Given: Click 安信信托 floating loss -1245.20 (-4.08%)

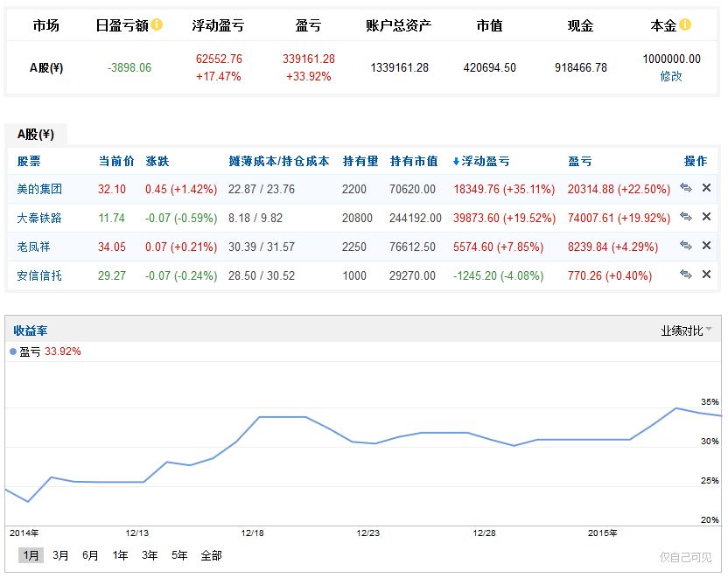Looking at the screenshot, I should pos(499,275).
